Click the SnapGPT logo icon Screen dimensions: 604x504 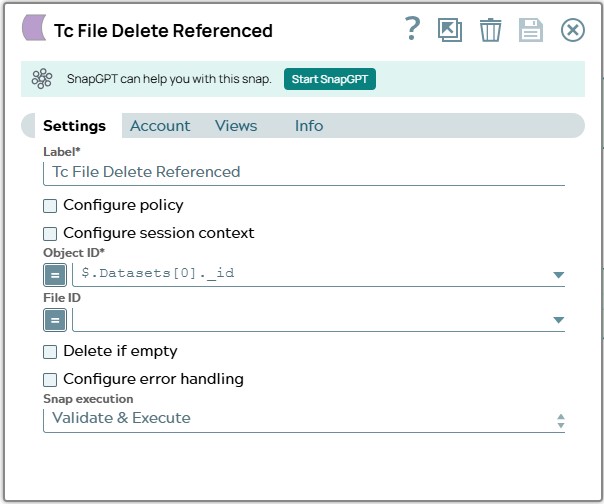coord(42,79)
